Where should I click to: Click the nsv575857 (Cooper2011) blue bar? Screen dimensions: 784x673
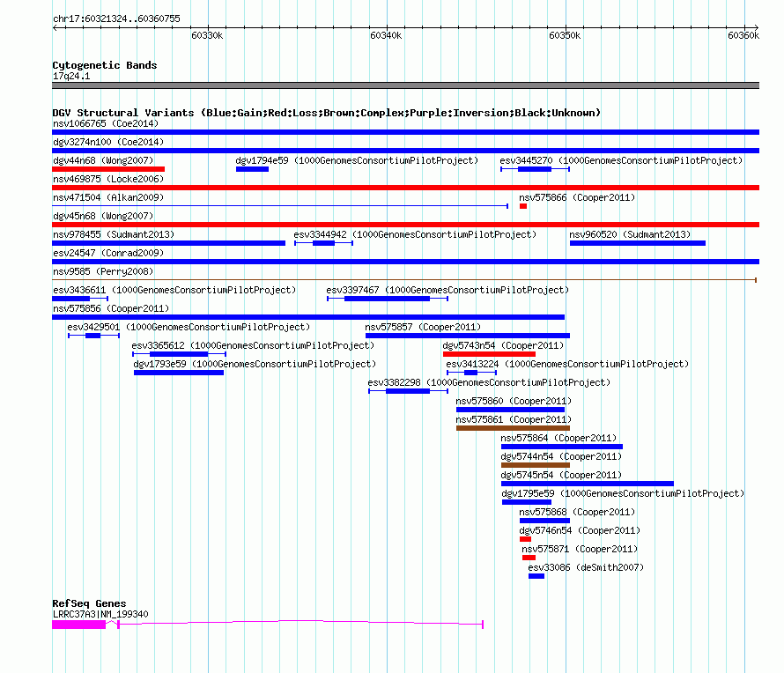[x=468, y=336]
